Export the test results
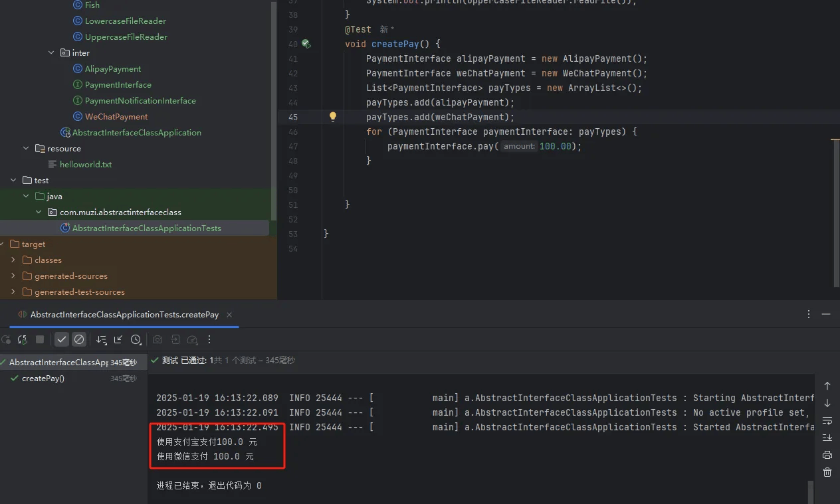Viewport: 840px width, 504px height. (175, 339)
